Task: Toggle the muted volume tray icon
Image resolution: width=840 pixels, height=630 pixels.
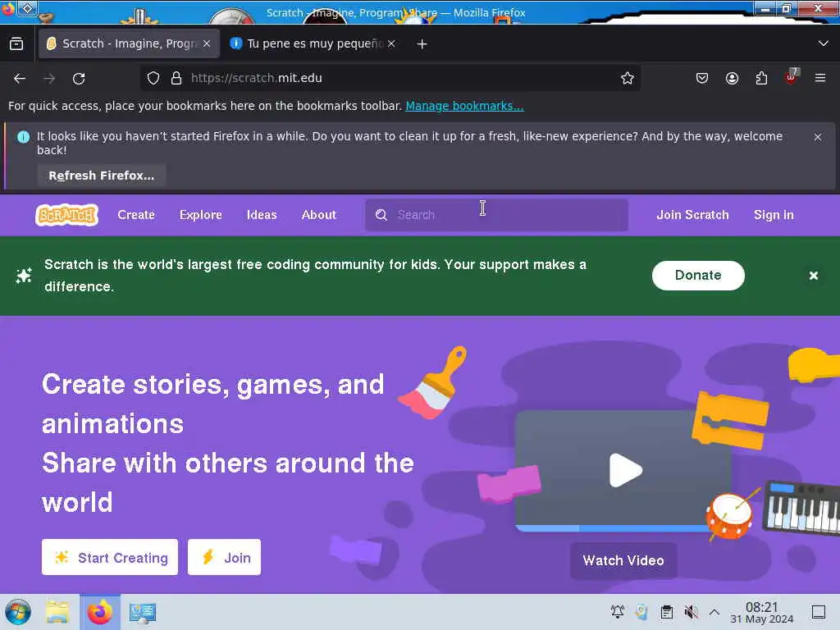Action: (x=691, y=612)
